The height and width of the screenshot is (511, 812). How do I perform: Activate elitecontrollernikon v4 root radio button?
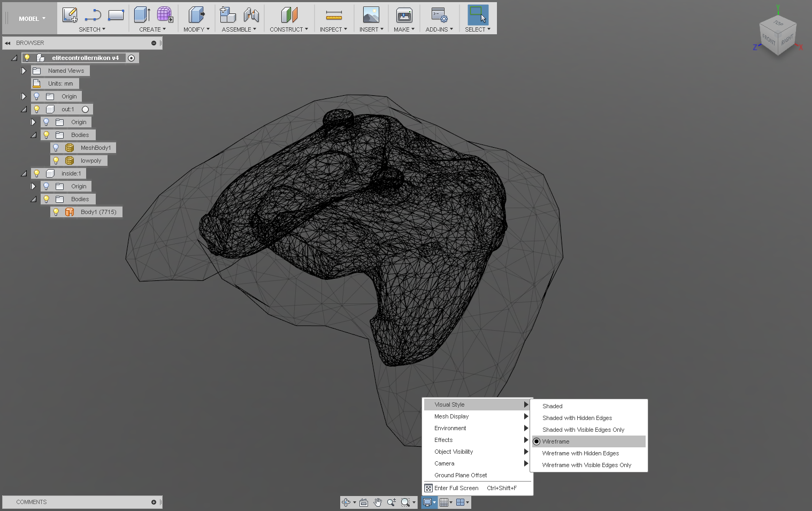(132, 58)
